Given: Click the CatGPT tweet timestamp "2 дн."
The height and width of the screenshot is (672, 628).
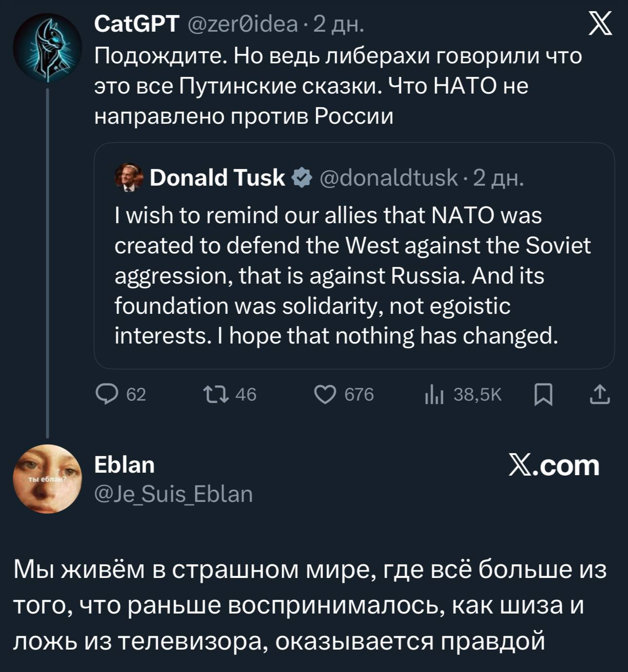Looking at the screenshot, I should pyautogui.click(x=339, y=23).
